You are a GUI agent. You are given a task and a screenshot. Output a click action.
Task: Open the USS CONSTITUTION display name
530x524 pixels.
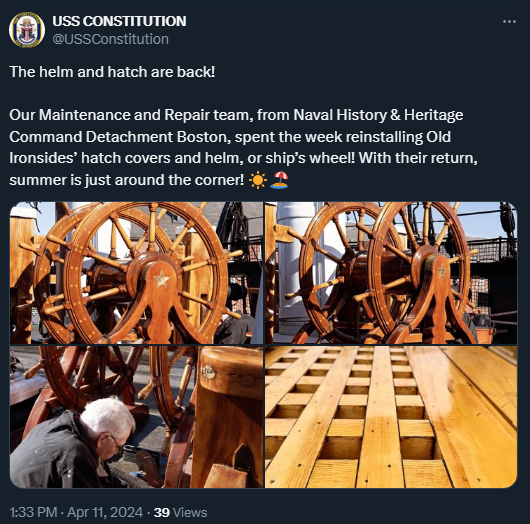119,21
